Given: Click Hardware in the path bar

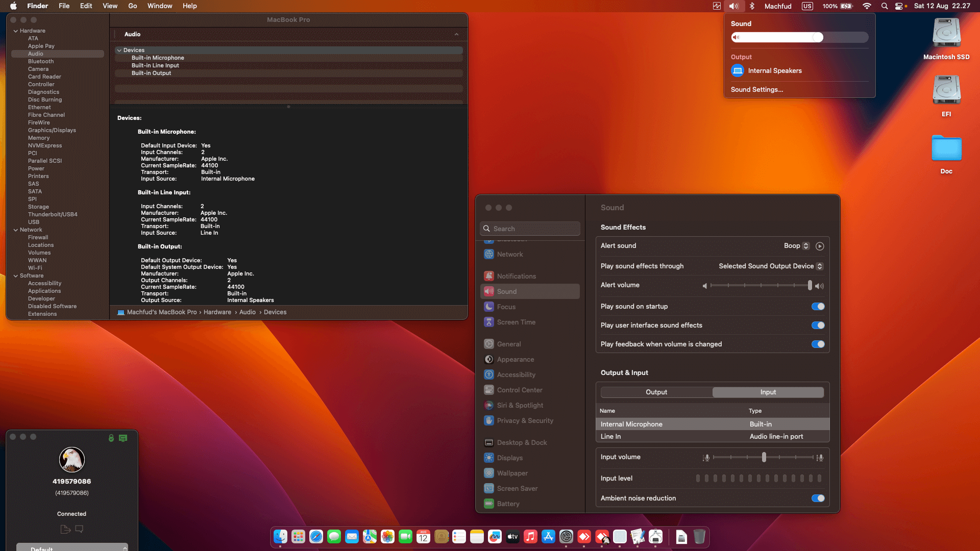Looking at the screenshot, I should (217, 312).
